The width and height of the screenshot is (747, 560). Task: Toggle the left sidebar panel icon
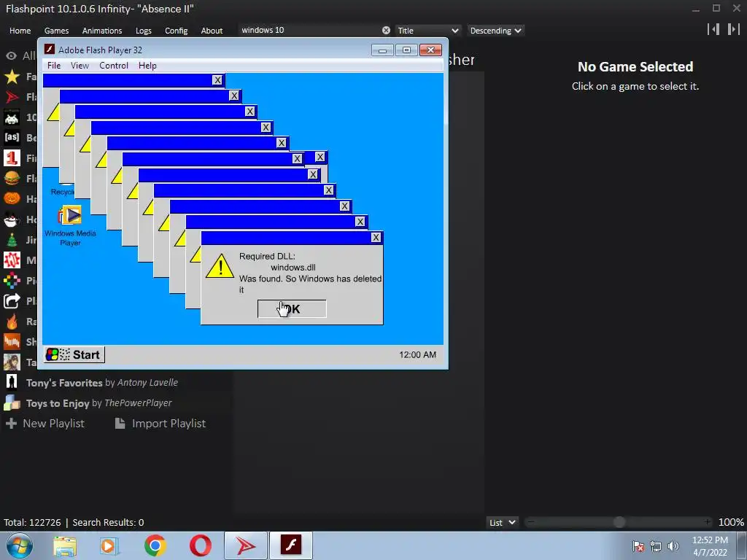(x=713, y=29)
